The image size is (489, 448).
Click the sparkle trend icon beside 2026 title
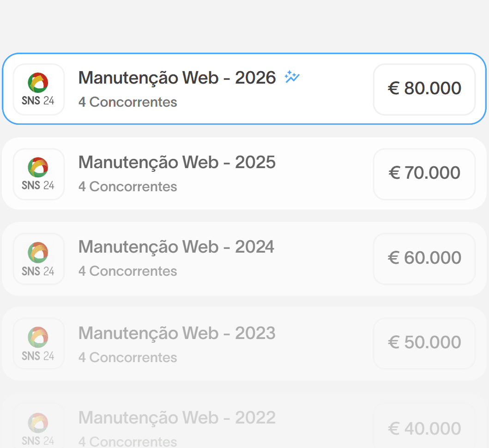292,77
